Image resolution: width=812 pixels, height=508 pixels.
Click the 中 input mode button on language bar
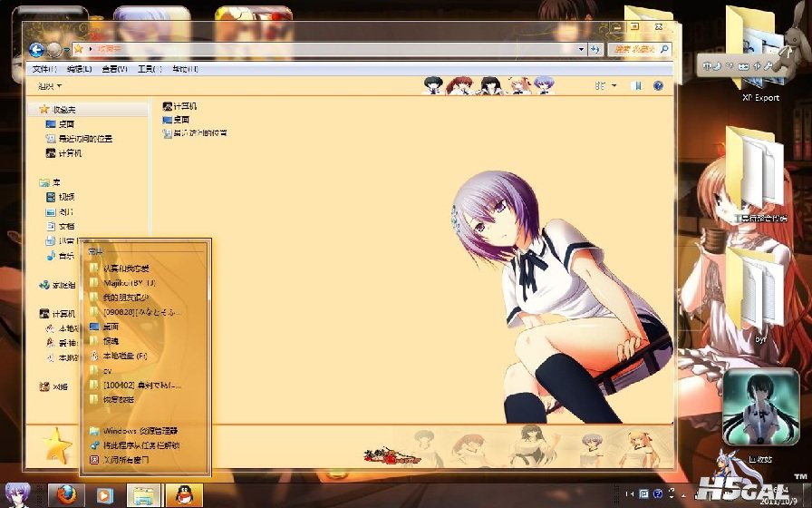pos(707,66)
